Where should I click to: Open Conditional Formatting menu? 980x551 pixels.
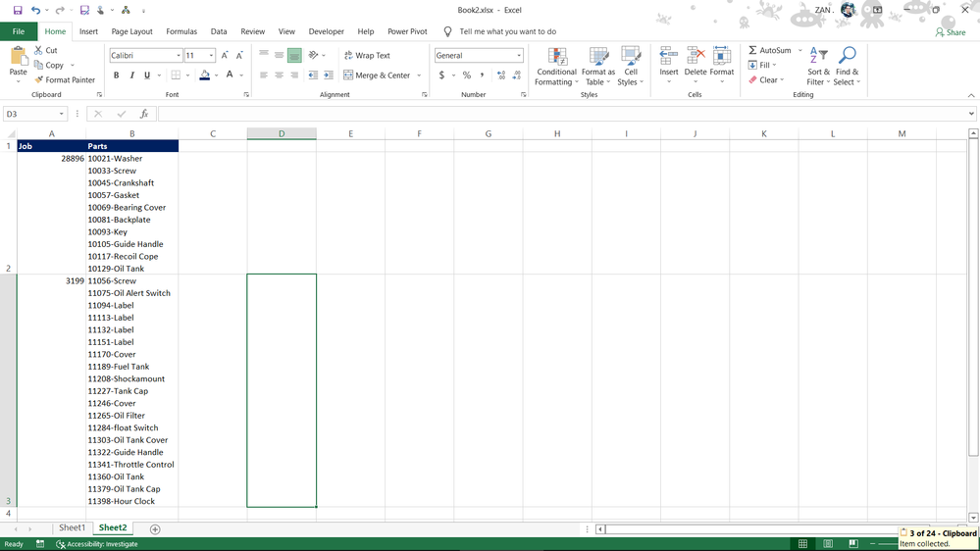click(x=556, y=67)
